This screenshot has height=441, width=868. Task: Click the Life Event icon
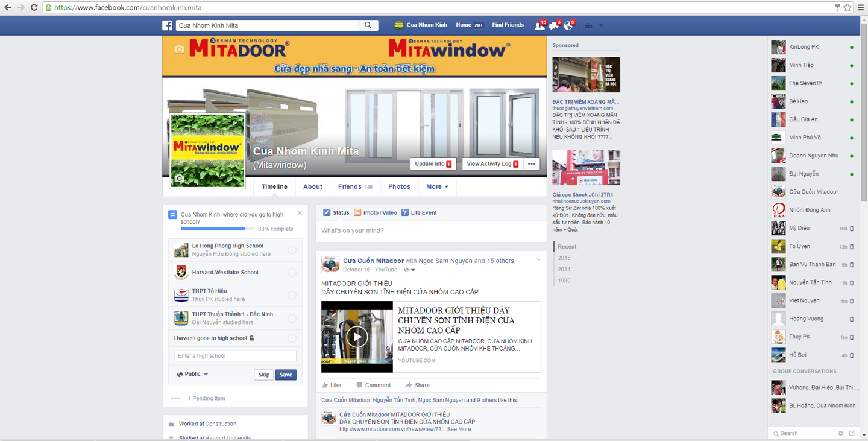(405, 212)
